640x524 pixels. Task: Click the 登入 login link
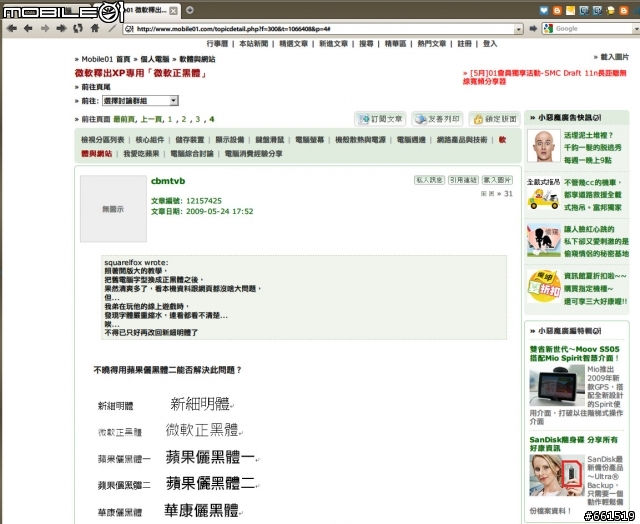pos(490,44)
